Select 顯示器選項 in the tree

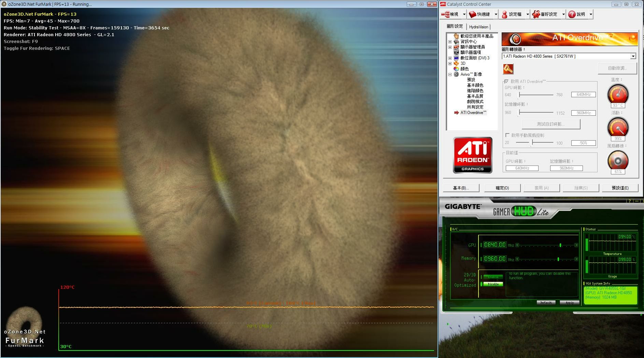point(471,52)
